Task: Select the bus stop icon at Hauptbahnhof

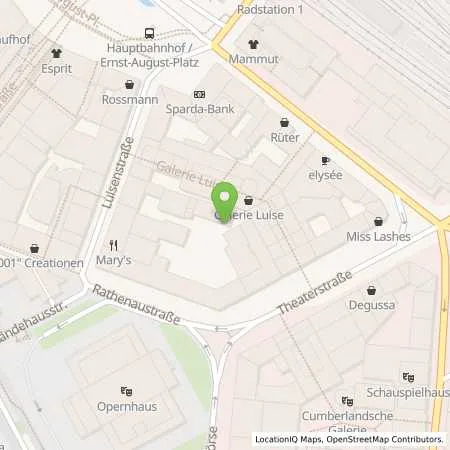Action: coord(150,33)
